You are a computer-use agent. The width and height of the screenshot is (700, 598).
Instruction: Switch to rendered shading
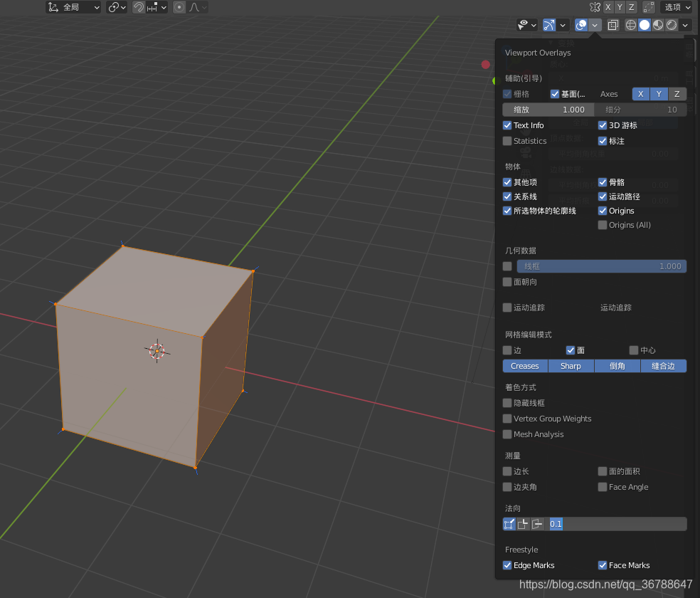672,25
